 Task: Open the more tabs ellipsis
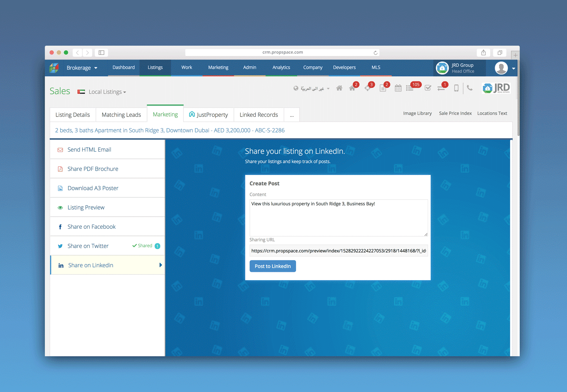[292, 115]
